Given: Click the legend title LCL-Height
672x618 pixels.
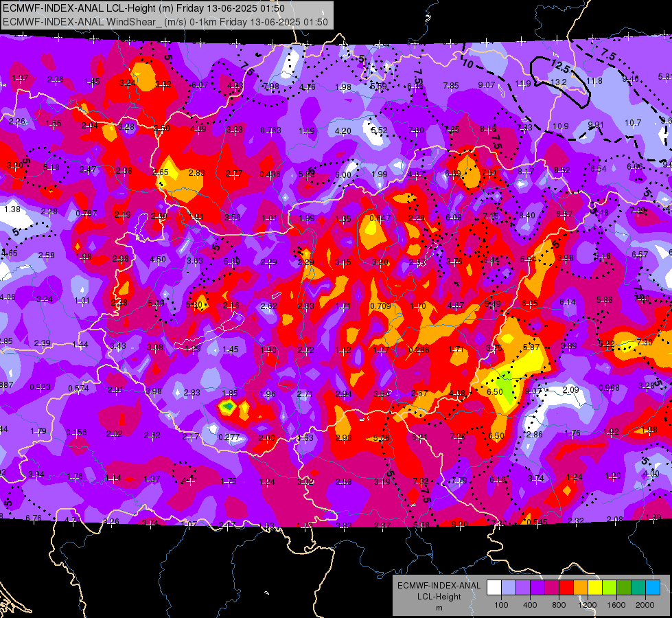Looking at the screenshot, I should [x=439, y=597].
